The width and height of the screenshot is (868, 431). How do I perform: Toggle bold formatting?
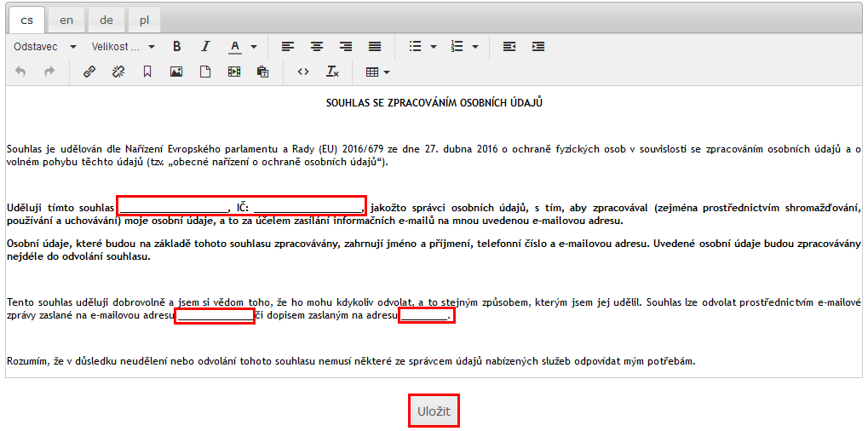[x=177, y=47]
